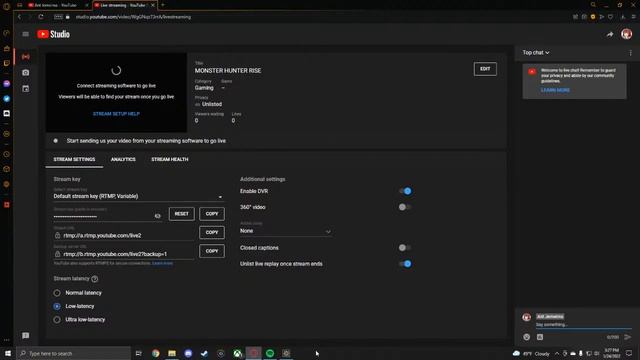Open the Send feedback icon in sidebar
Viewport: 640px width, 360px height.
pyautogui.click(x=26, y=336)
